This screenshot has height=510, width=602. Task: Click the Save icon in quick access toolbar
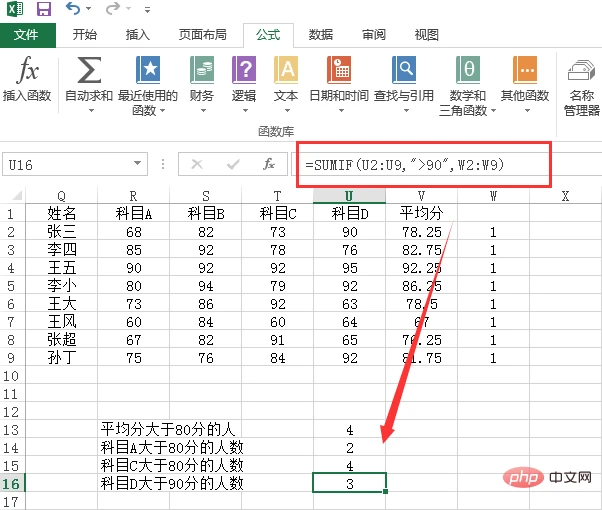(44, 8)
